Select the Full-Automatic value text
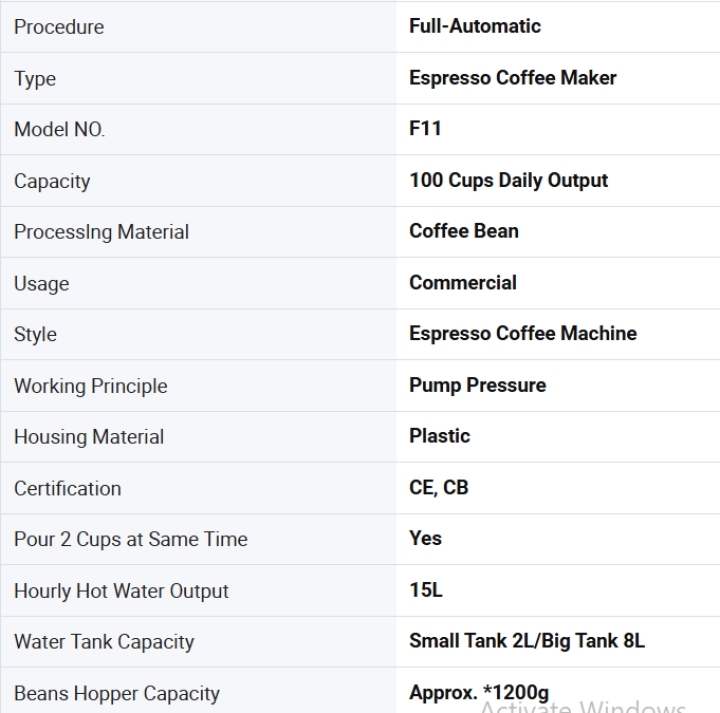This screenshot has width=720, height=713. (475, 26)
